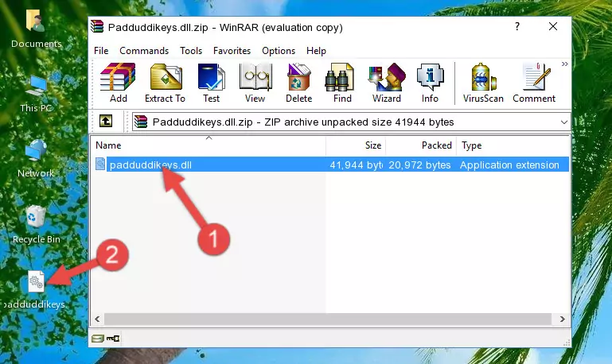
Task: Expand the toolbar overflow chevron
Action: (x=565, y=64)
